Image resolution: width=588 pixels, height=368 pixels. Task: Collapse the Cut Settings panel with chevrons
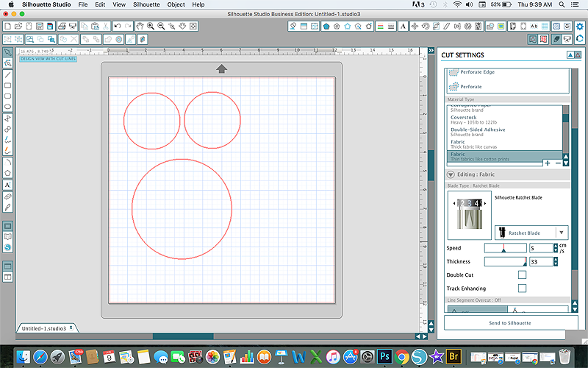tap(431, 50)
